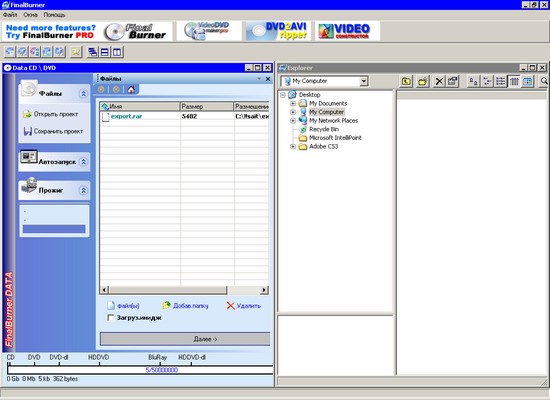Open the Файл menu
Viewport: 550px width, 400px height.
(x=10, y=15)
